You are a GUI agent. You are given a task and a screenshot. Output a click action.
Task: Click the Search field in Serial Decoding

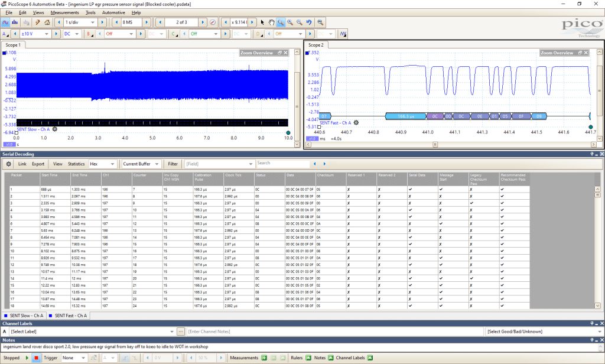(282, 164)
